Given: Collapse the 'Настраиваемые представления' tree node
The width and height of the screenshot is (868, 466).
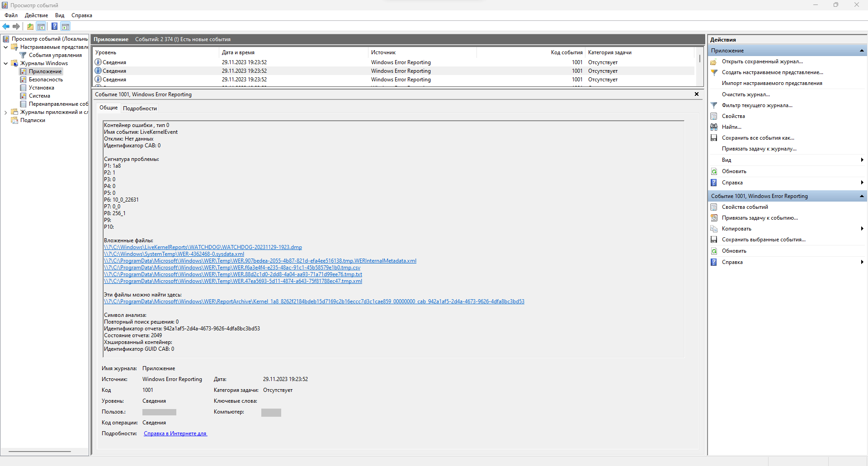Looking at the screenshot, I should (x=5, y=47).
